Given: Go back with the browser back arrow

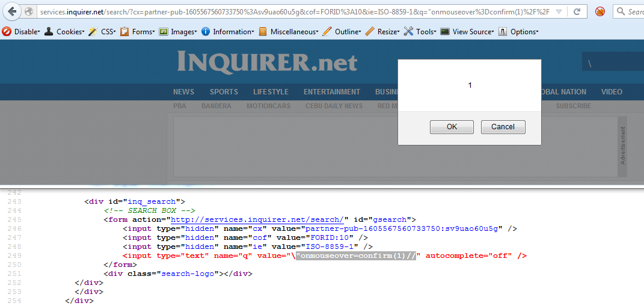Looking at the screenshot, I should (x=12, y=11).
